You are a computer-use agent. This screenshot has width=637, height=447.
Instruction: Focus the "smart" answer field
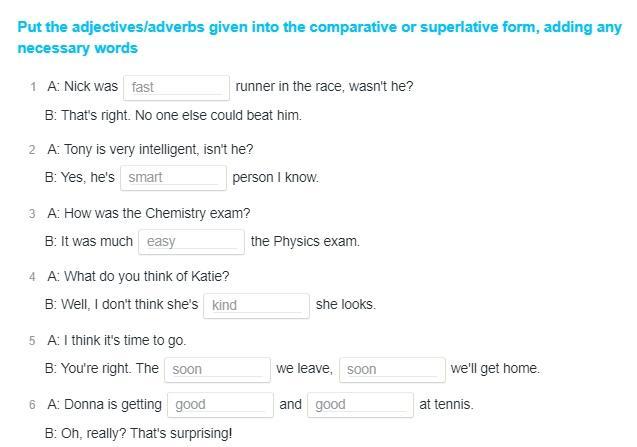(x=173, y=178)
